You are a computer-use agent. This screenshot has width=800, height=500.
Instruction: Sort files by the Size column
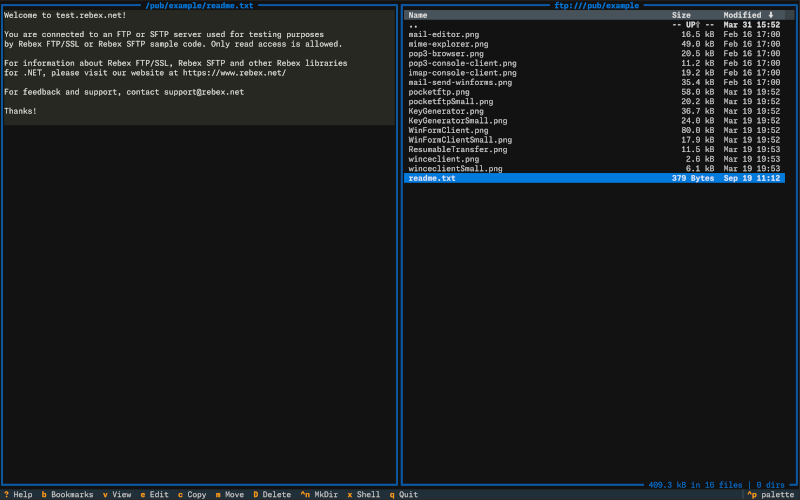click(681, 15)
